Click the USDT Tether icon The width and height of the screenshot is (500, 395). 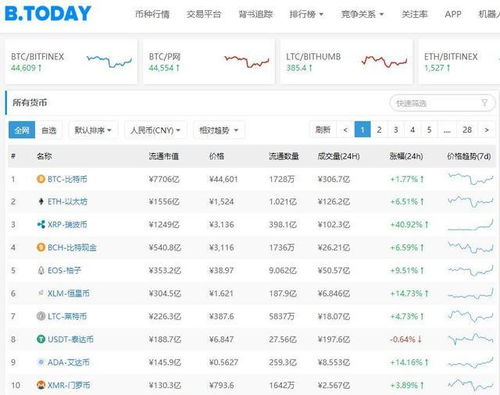tap(41, 339)
